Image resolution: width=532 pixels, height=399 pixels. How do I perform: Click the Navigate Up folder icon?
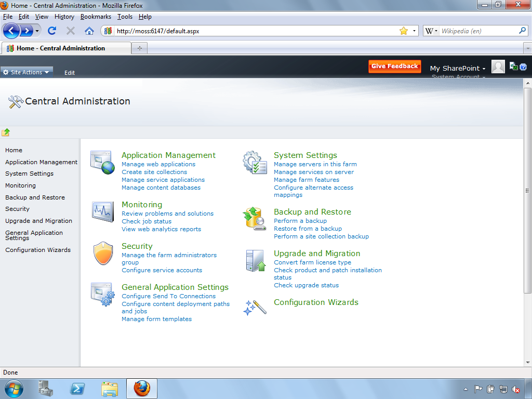6,132
